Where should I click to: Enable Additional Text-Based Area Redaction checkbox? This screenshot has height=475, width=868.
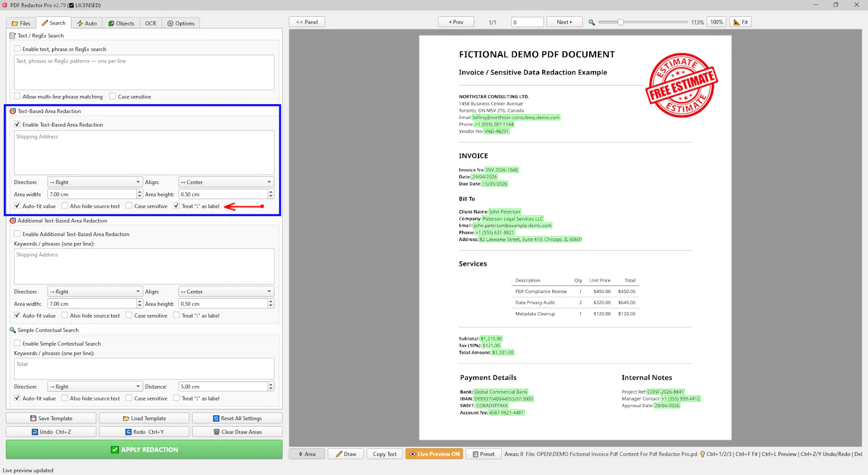point(17,234)
